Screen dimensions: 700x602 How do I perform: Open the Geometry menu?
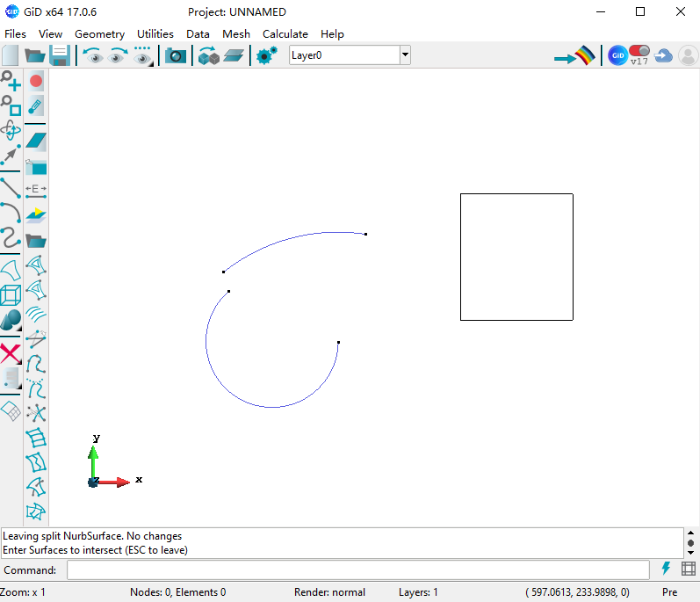(x=99, y=34)
